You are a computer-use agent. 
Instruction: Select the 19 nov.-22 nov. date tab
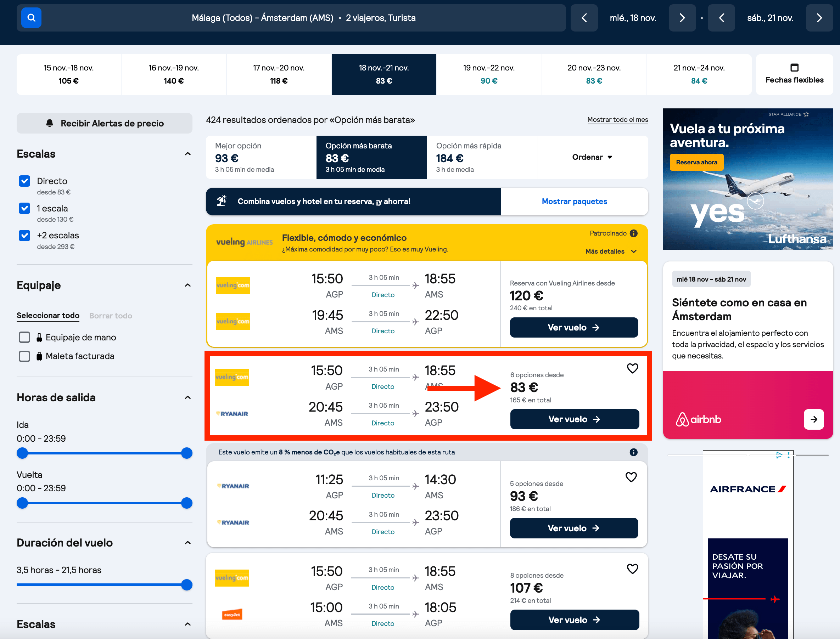point(489,74)
